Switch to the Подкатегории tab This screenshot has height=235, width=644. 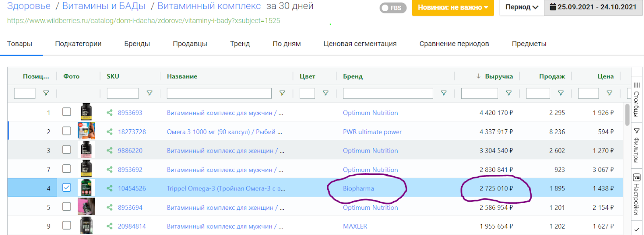pyautogui.click(x=78, y=44)
